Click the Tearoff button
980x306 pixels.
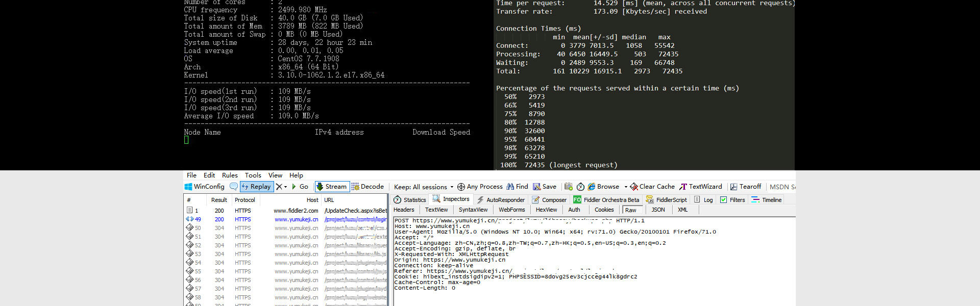[x=746, y=187]
